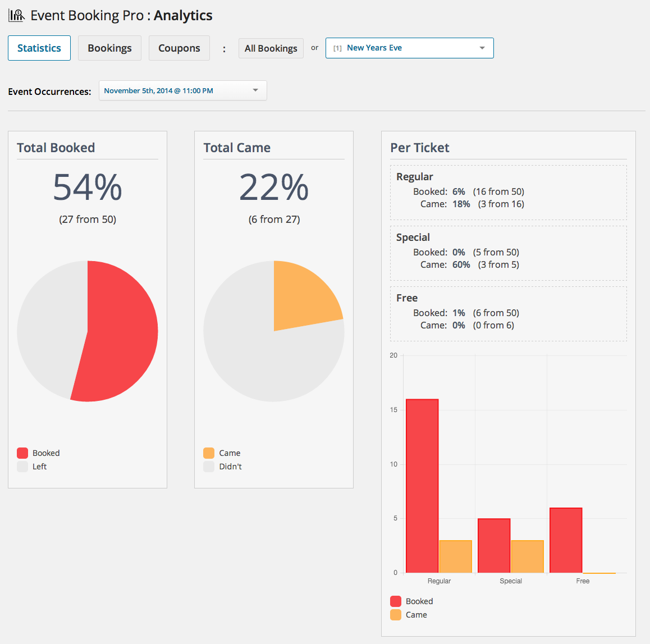Select the Statistics button

click(x=39, y=48)
